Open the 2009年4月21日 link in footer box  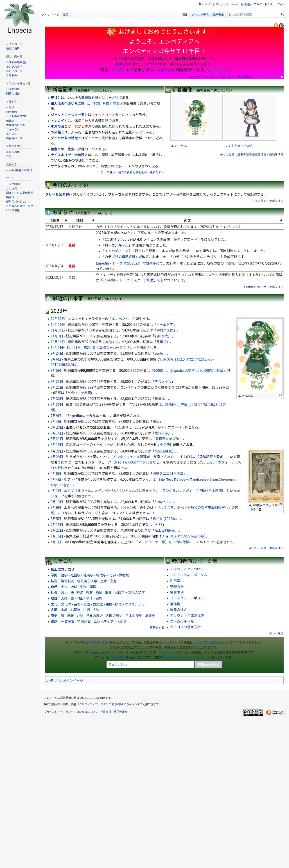click(x=97, y=642)
